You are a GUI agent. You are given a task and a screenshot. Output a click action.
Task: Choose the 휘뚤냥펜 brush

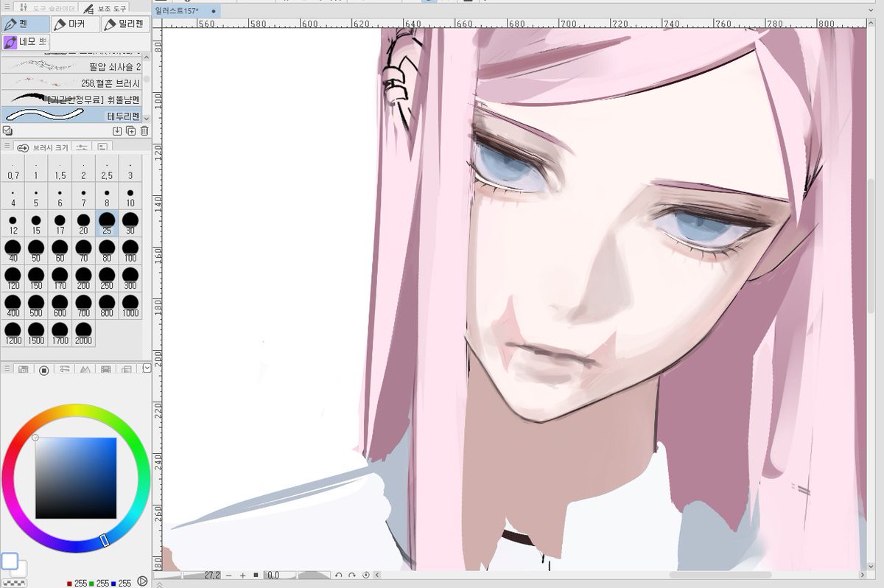click(x=72, y=99)
